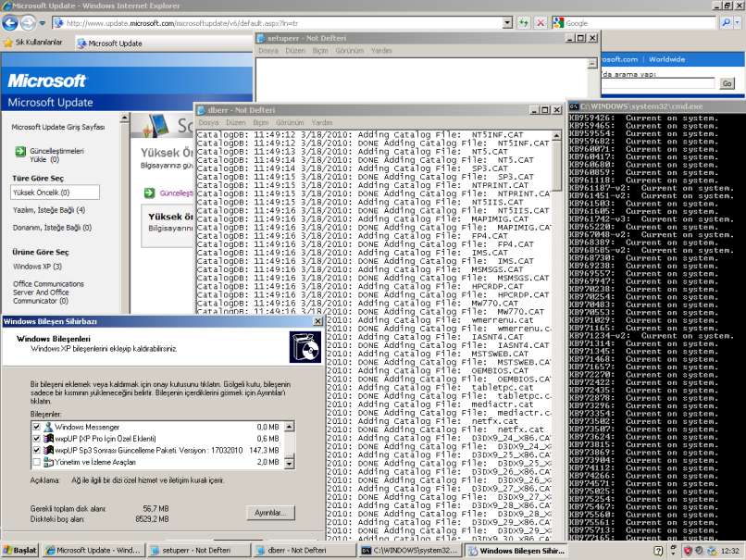
Task: Click the magnifier search icon in IE
Action: pyautogui.click(x=726, y=23)
